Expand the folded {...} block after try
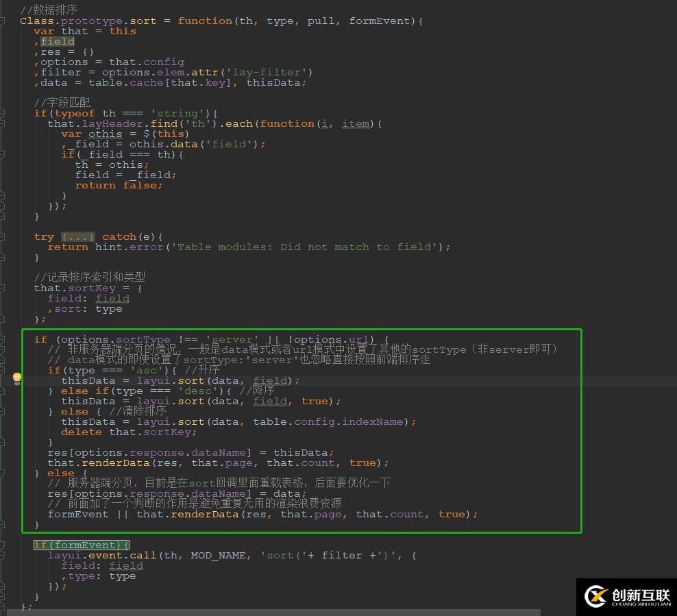This screenshot has height=616, width=677. [77, 237]
